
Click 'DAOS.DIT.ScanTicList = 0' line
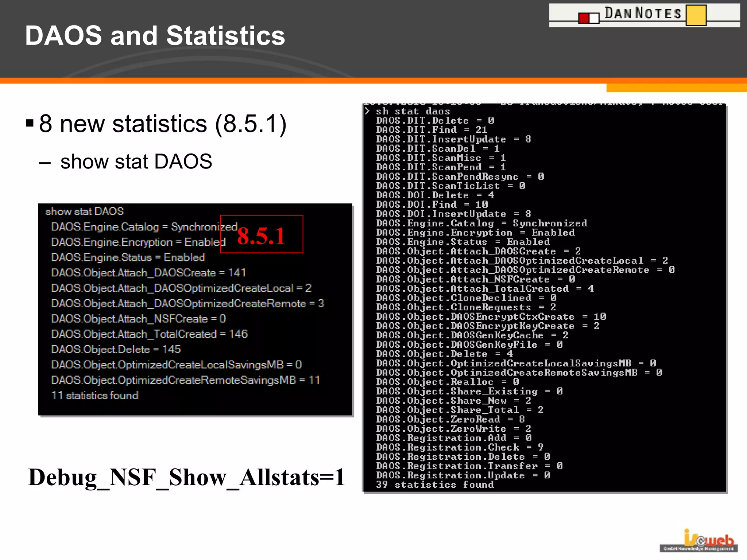coord(451,186)
